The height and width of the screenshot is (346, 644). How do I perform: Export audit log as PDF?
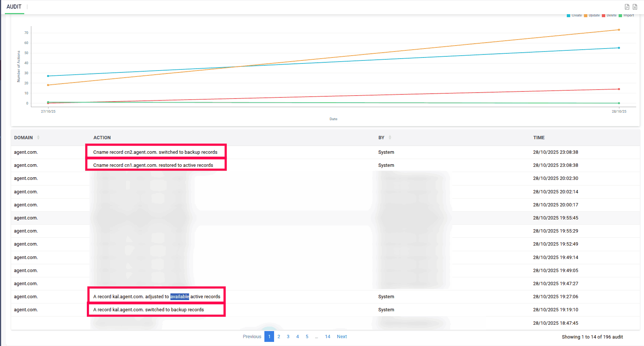click(627, 7)
